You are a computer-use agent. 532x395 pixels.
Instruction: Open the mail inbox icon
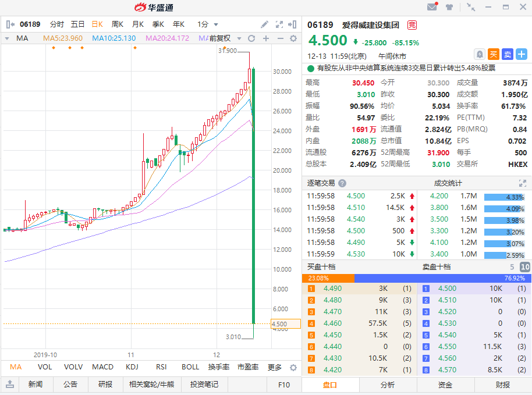[432, 7]
